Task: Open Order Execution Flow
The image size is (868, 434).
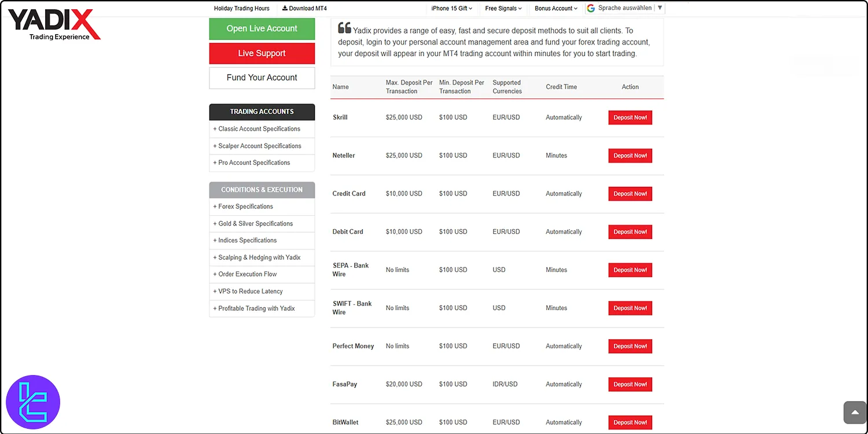Action: click(x=262, y=274)
